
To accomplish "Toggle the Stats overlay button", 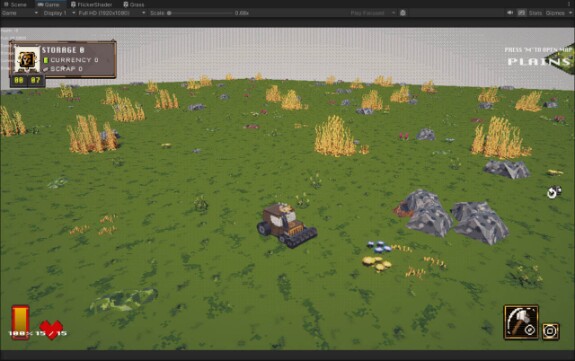I will [x=535, y=13].
